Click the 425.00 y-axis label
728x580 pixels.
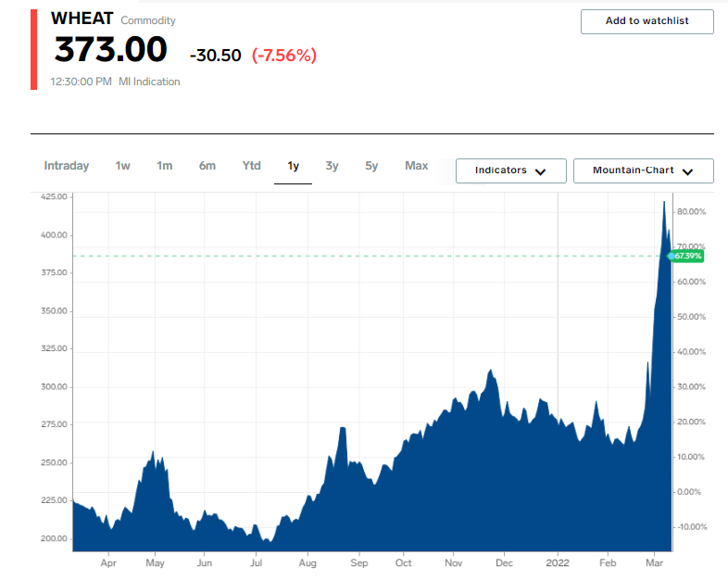pos(54,196)
